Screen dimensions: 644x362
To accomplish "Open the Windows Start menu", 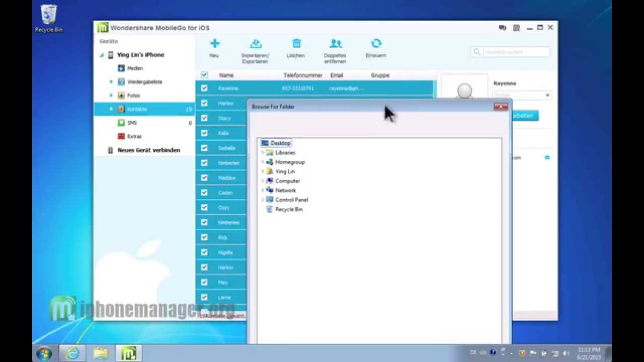I will (x=44, y=353).
